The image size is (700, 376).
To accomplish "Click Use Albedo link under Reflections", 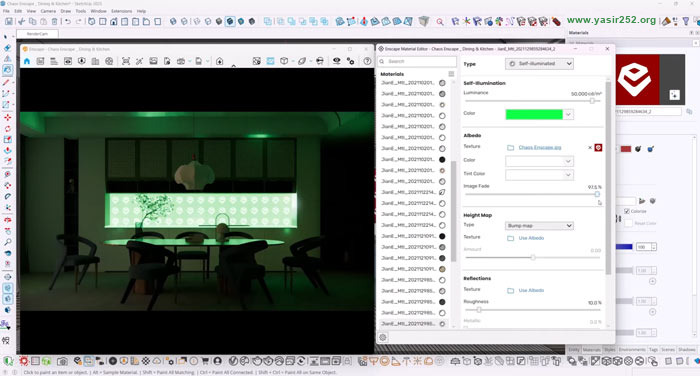I will 531,291.
